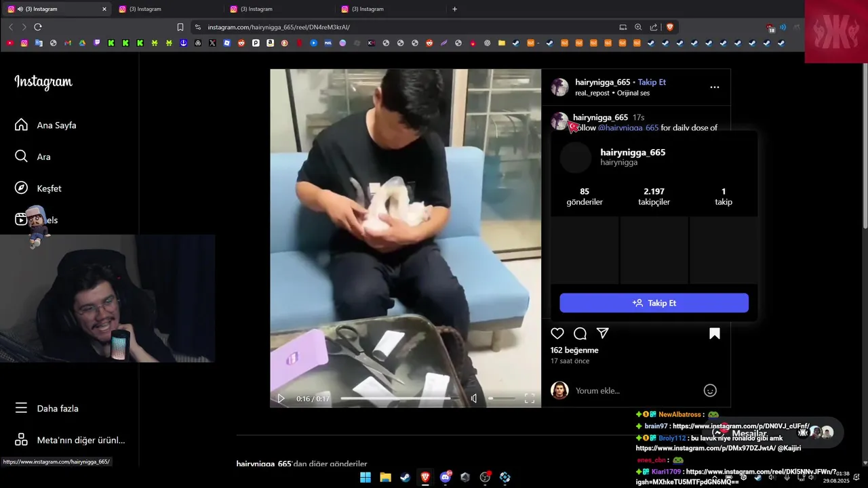This screenshot has width=868, height=488.
Task: Open File Explorer from taskbar
Action: 385,477
